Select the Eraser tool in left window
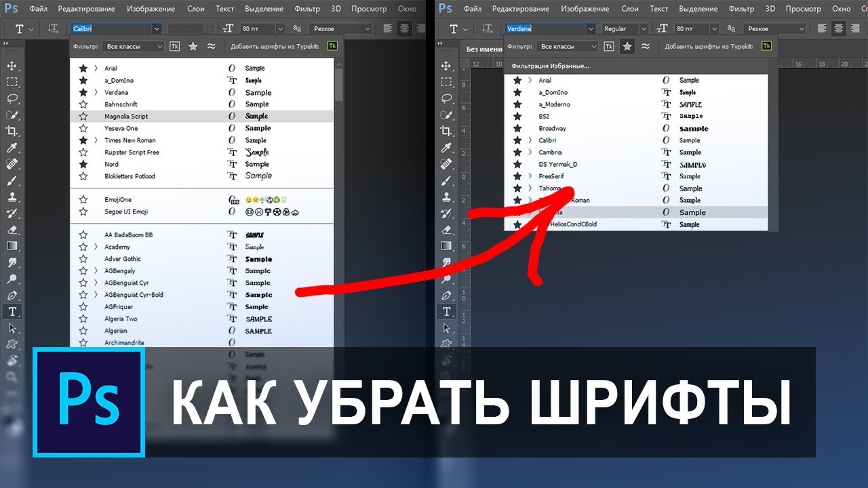 coord(12,230)
